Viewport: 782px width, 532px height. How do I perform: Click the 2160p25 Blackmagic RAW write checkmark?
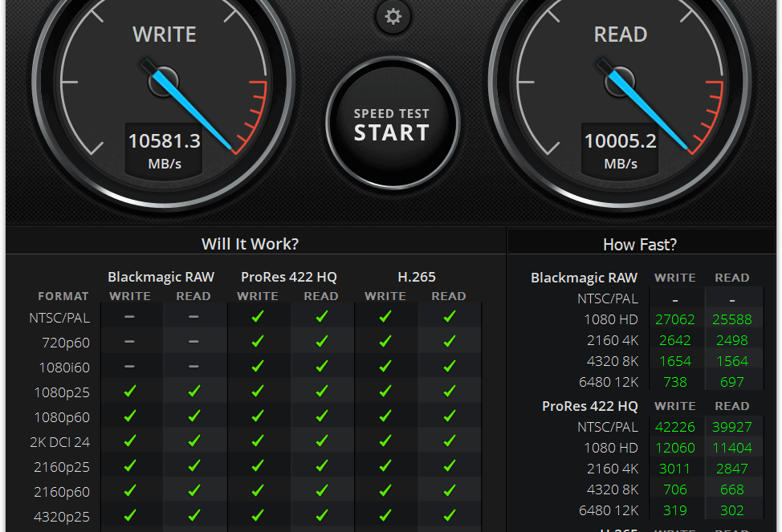130,466
